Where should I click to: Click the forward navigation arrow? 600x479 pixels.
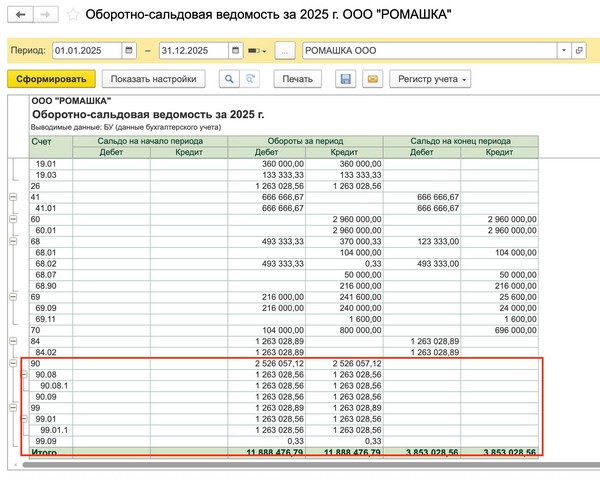[45, 16]
